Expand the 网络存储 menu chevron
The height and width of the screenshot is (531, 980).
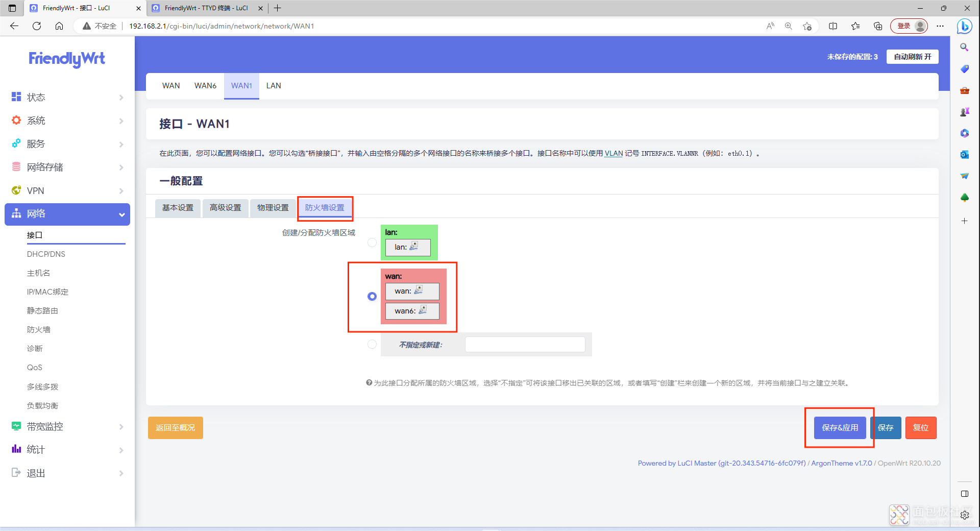121,167
